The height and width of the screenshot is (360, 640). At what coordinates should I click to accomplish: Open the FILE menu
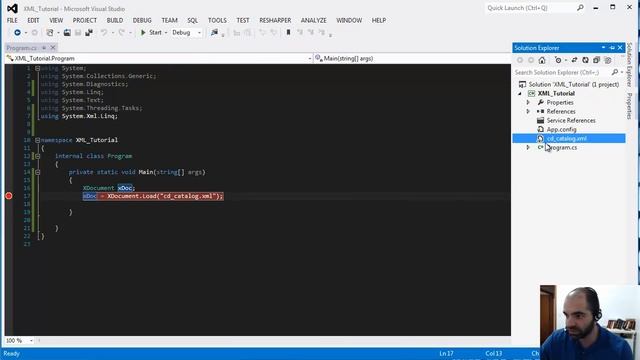tap(12, 20)
